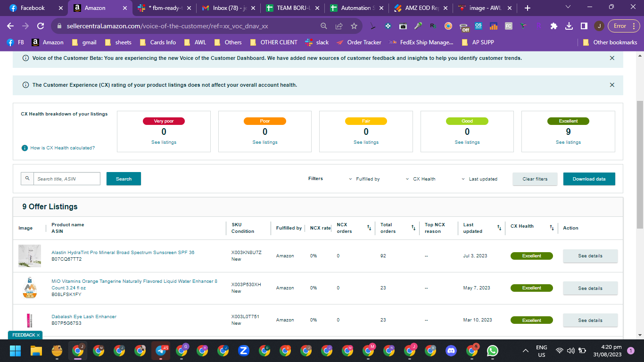
Task: Open Telegram from the taskbar
Action: click(x=161, y=350)
